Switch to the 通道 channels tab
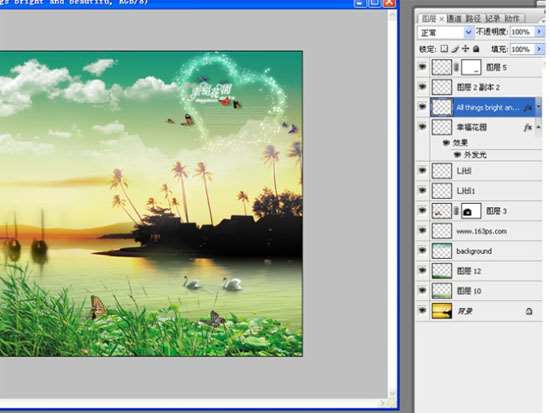550x413 pixels. point(454,19)
